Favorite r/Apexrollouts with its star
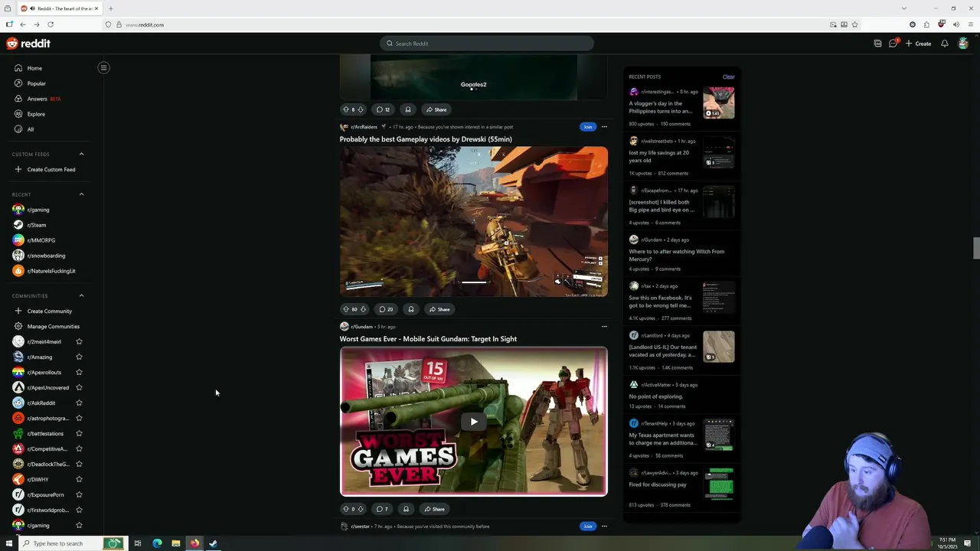The height and width of the screenshot is (551, 980). pyautogui.click(x=79, y=373)
